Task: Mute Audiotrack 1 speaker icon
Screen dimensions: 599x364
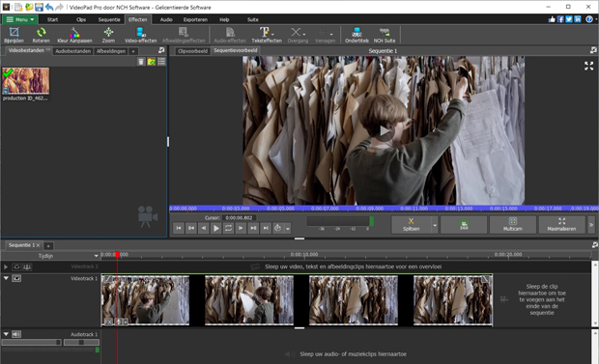Action: click(16, 334)
